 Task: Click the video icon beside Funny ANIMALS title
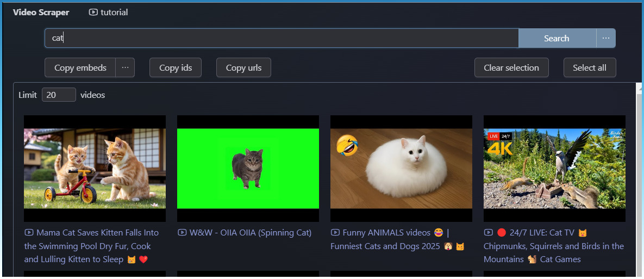click(335, 232)
